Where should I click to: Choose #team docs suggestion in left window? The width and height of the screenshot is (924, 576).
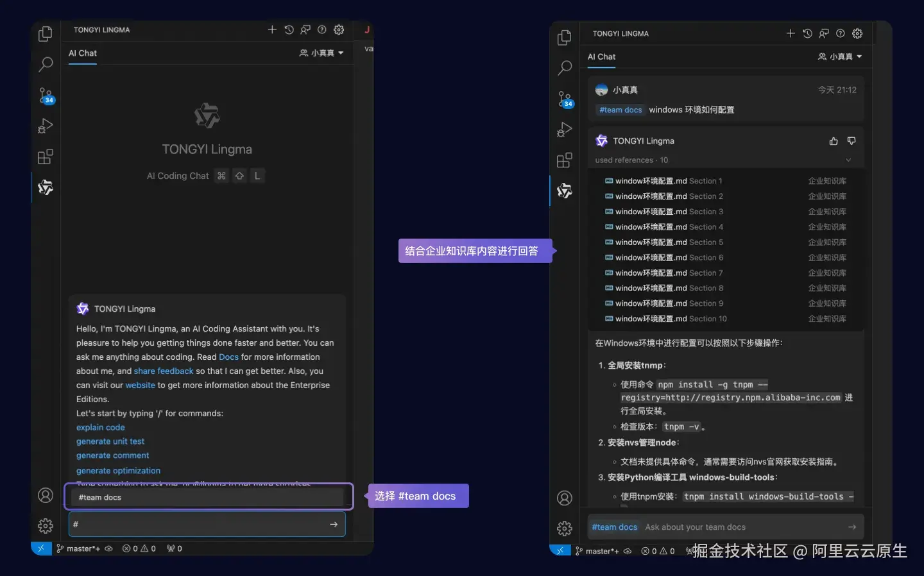click(209, 497)
